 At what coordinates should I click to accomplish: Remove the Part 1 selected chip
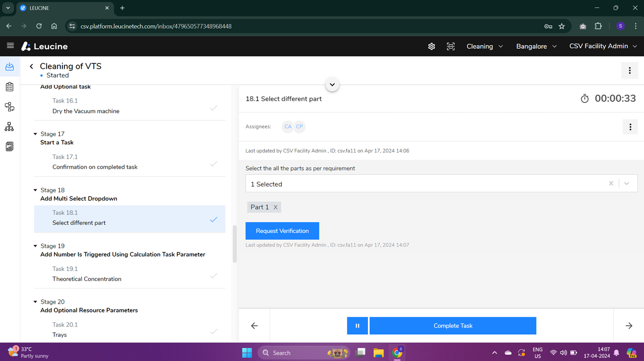click(275, 207)
